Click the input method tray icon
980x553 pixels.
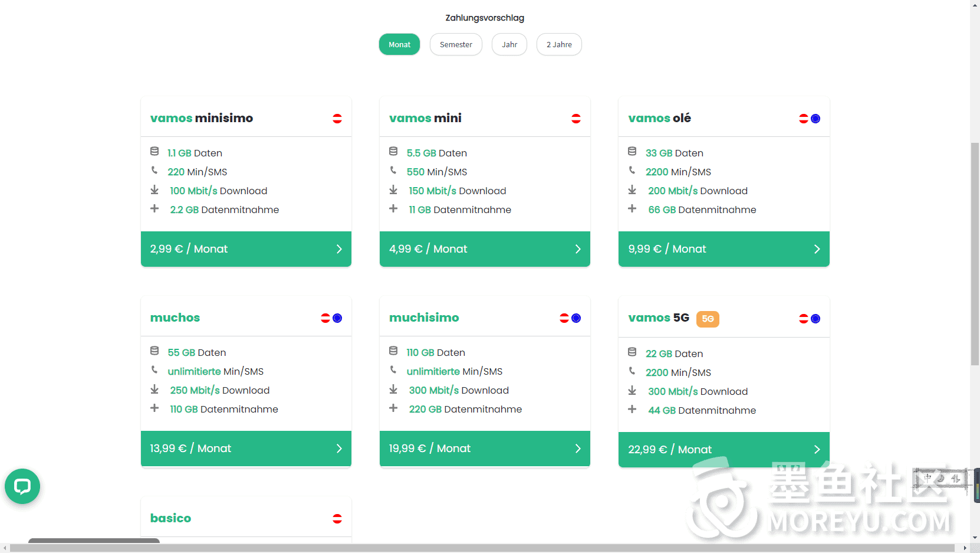(x=941, y=479)
